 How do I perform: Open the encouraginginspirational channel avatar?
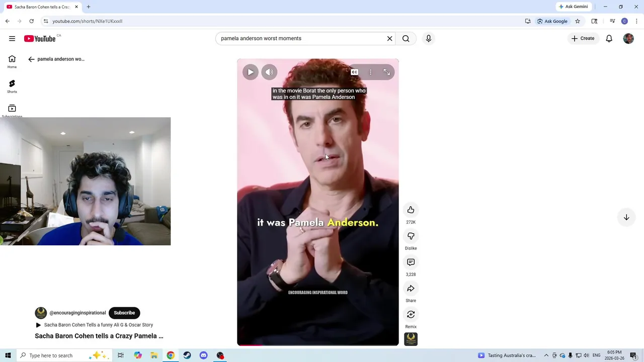(41, 313)
